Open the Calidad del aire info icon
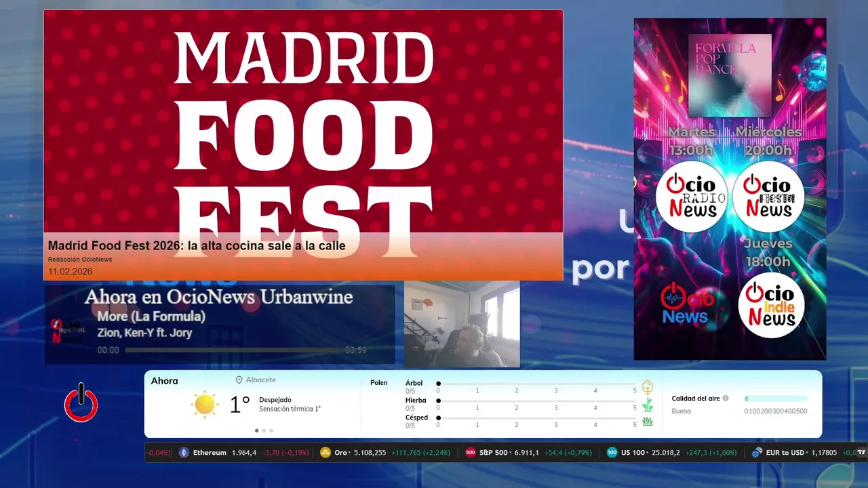 pyautogui.click(x=726, y=399)
